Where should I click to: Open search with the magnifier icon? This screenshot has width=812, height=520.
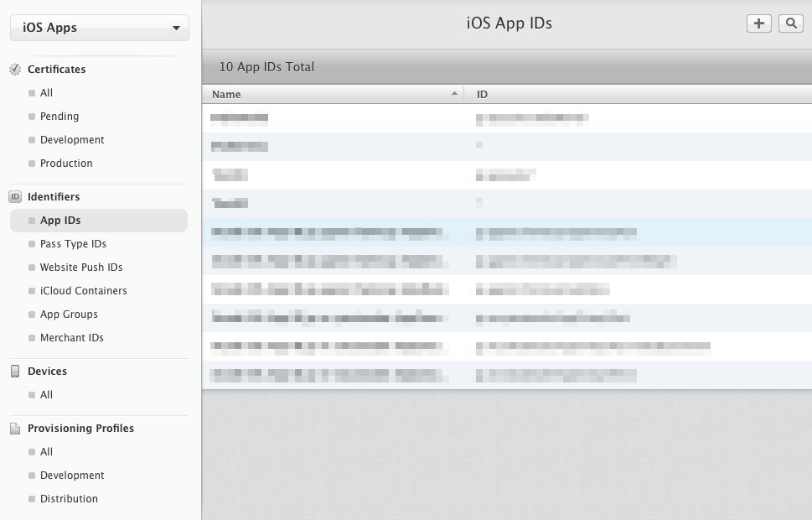click(791, 23)
